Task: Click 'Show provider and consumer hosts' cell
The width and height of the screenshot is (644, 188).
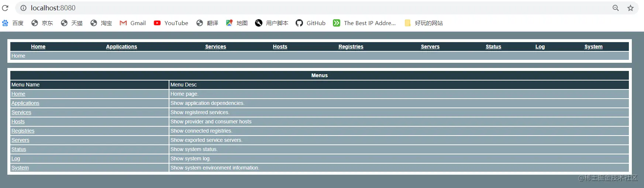Action: click(x=399, y=122)
